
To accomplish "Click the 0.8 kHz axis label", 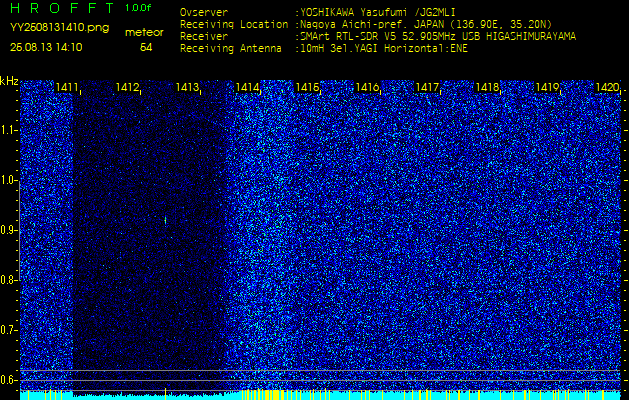I will click(7, 280).
